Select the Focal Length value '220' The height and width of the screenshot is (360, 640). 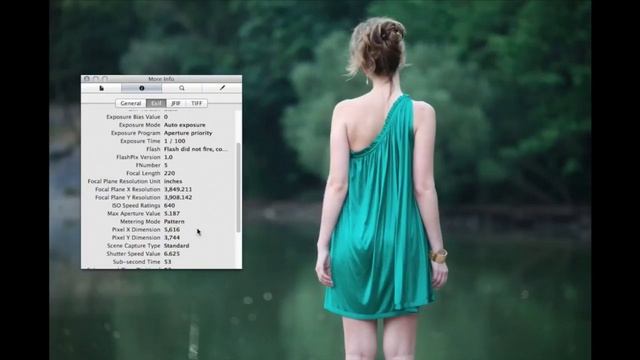click(169, 173)
